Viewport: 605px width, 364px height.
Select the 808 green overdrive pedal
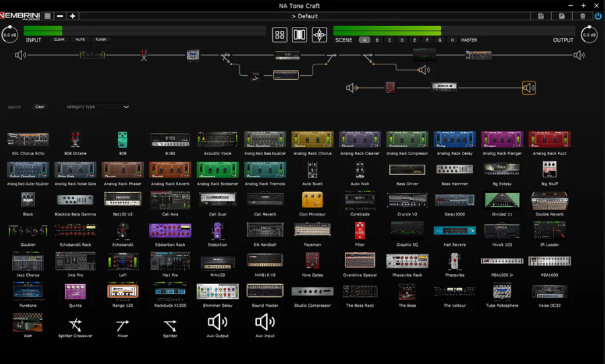(x=122, y=139)
